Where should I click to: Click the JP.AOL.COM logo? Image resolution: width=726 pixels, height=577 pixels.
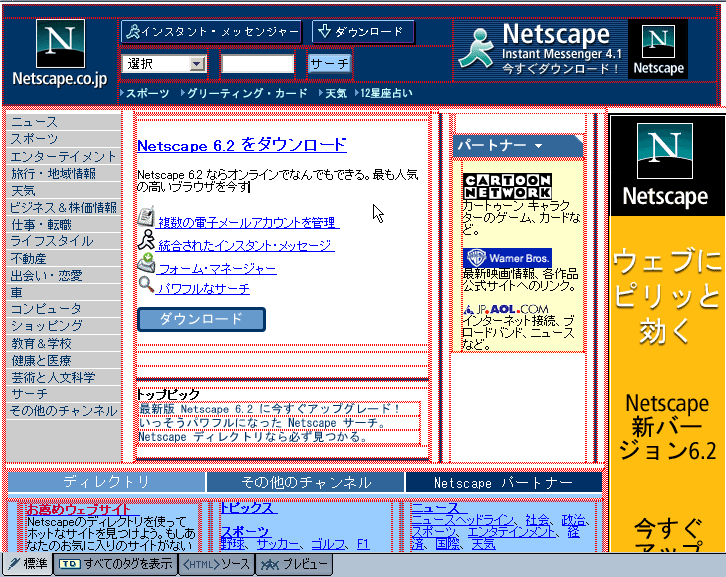tap(506, 309)
